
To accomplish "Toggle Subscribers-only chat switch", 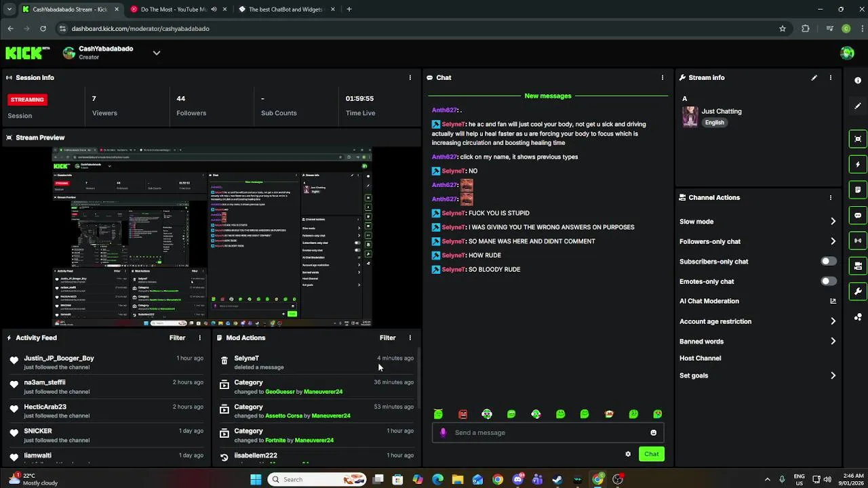I will [829, 261].
